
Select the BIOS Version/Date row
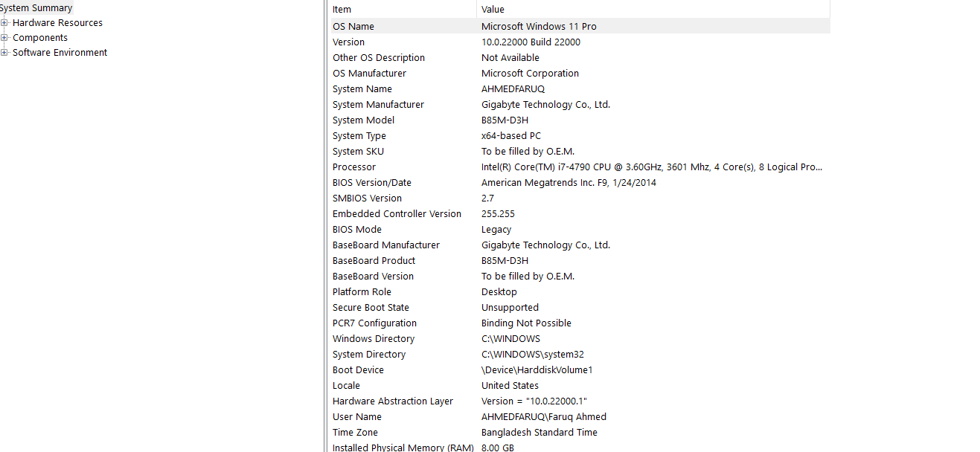pos(579,183)
